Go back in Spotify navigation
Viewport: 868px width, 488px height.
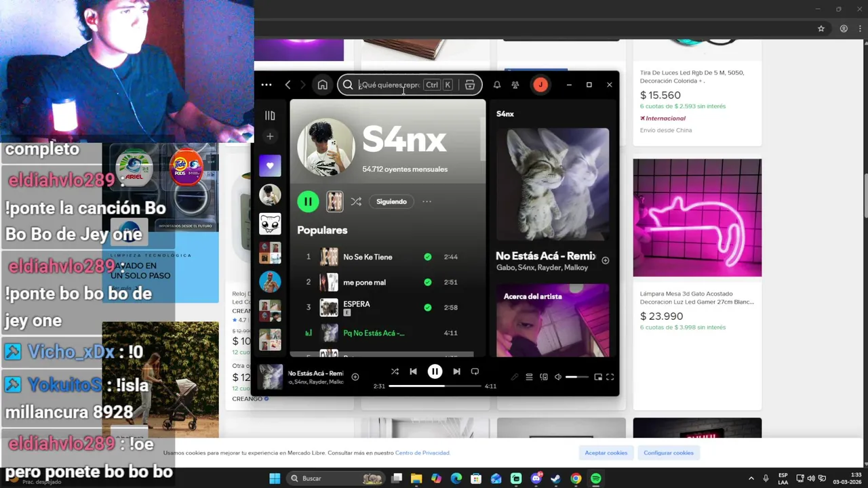[288, 85]
